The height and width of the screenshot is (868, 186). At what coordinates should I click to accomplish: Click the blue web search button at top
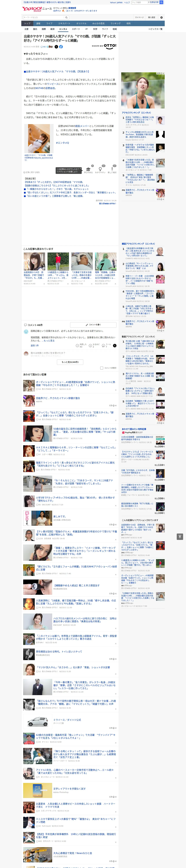(161, 2)
